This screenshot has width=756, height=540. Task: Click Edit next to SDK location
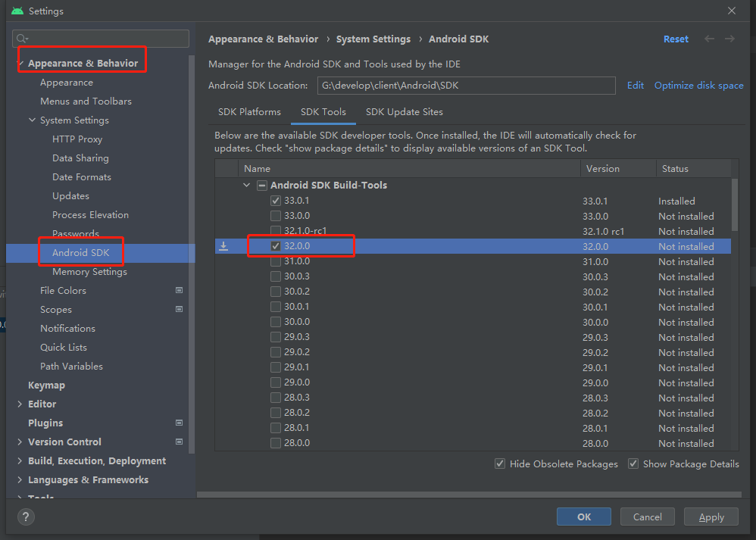tap(635, 86)
